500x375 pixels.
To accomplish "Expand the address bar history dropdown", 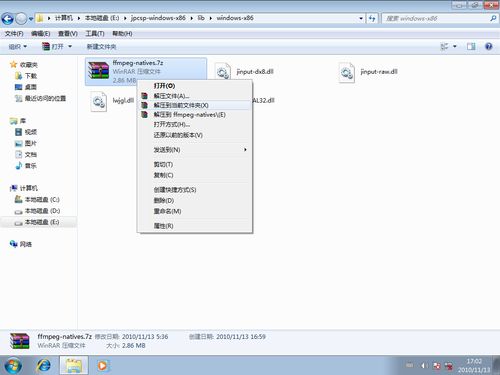I will (361, 19).
